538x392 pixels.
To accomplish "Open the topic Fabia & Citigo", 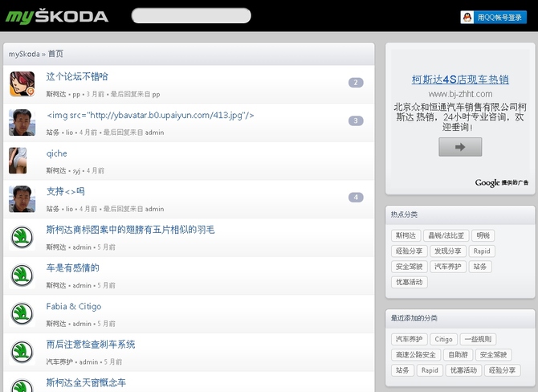I will [x=74, y=306].
